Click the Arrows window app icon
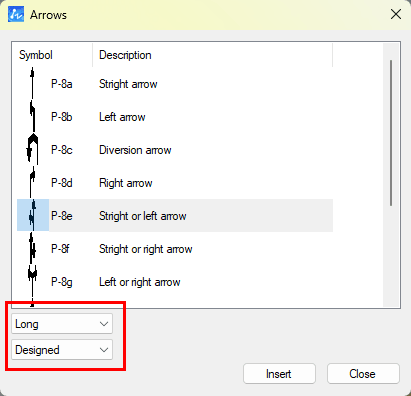Screen dimensions: 411x396 16,15
